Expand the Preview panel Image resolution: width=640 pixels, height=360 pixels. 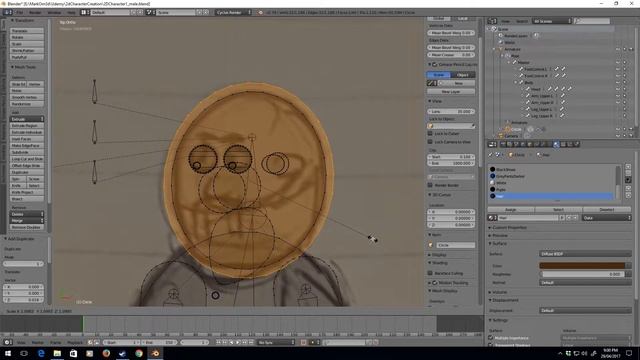pos(499,236)
